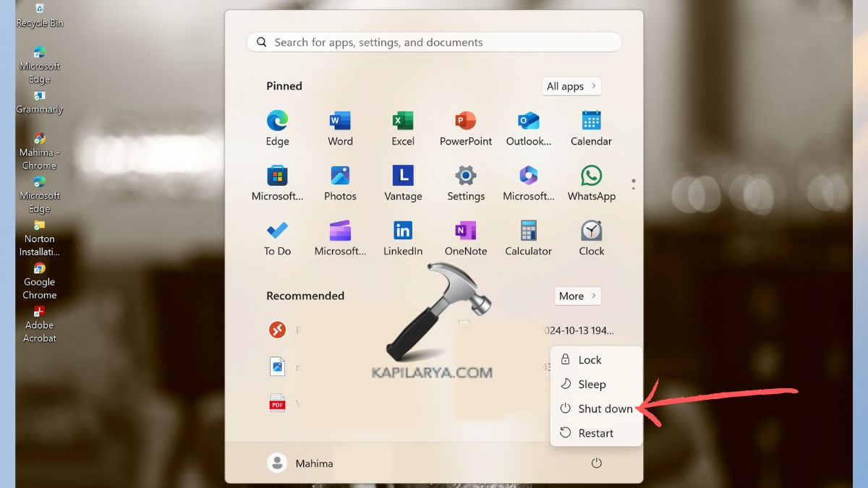This screenshot has height=488, width=868.
Task: Select the Norton Installation desktop folder
Action: pyautogui.click(x=40, y=238)
